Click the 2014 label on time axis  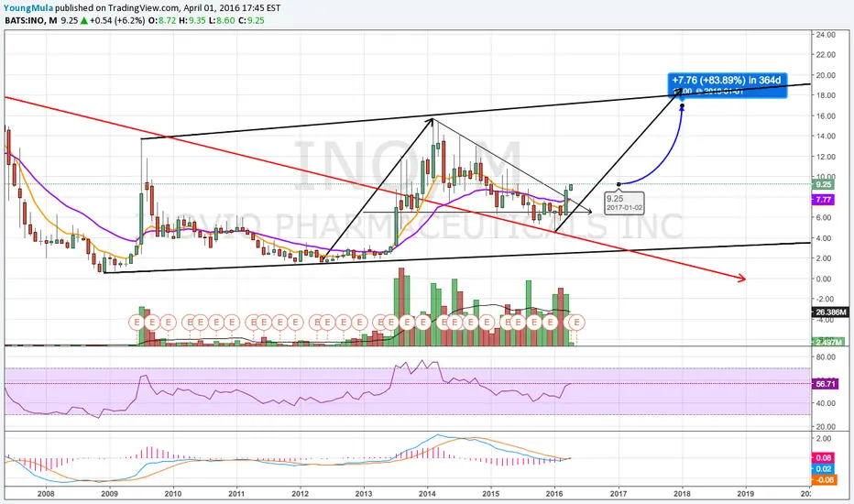point(428,494)
